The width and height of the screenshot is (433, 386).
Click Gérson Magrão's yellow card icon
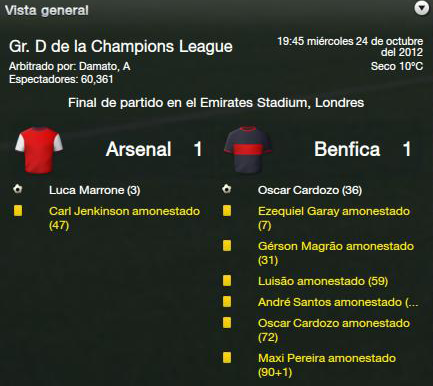coord(227,246)
